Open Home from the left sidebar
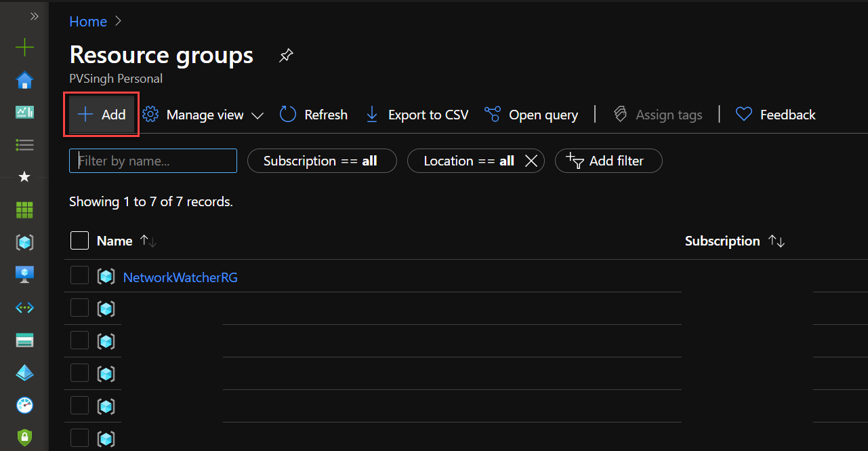This screenshot has width=868, height=451. [24, 81]
